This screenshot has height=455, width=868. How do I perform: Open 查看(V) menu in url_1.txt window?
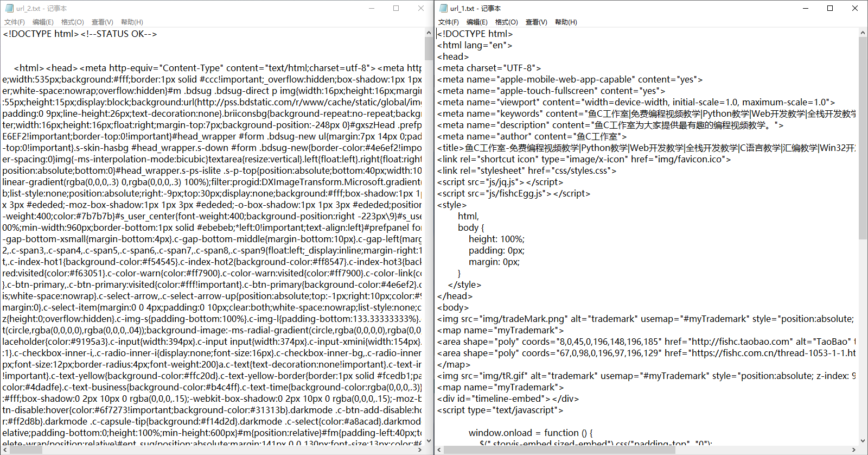pos(537,22)
